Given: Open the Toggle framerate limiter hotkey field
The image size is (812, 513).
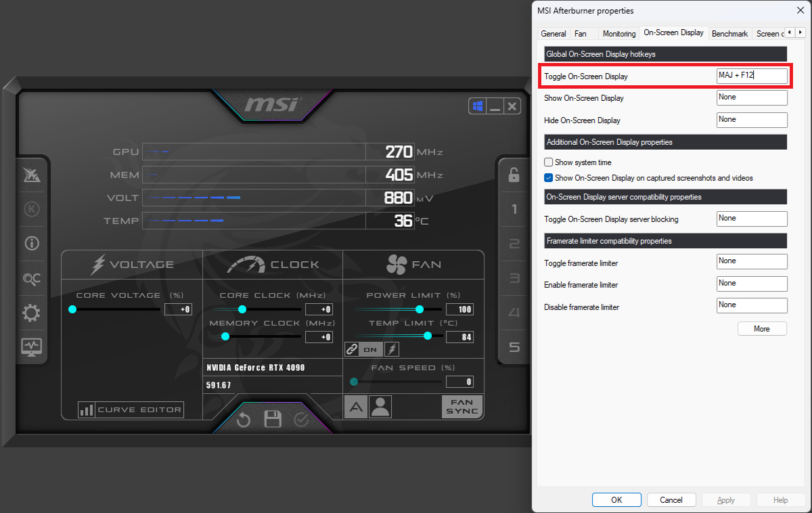Looking at the screenshot, I should [x=752, y=261].
